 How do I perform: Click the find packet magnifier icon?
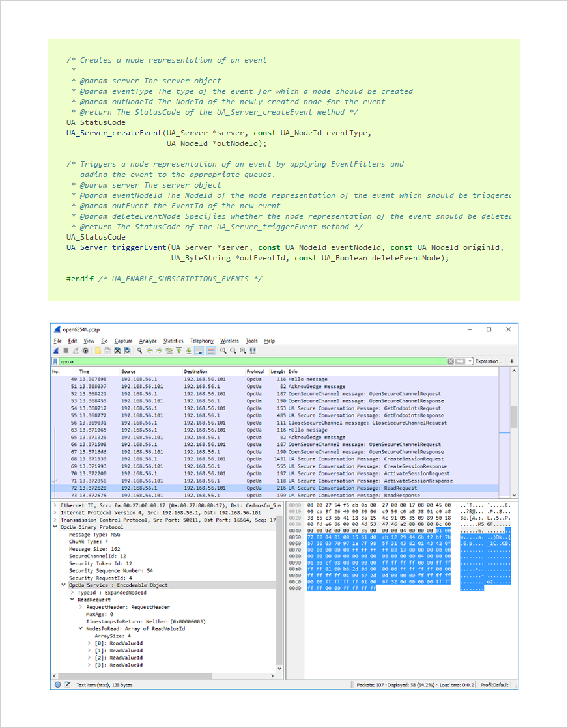click(x=139, y=350)
